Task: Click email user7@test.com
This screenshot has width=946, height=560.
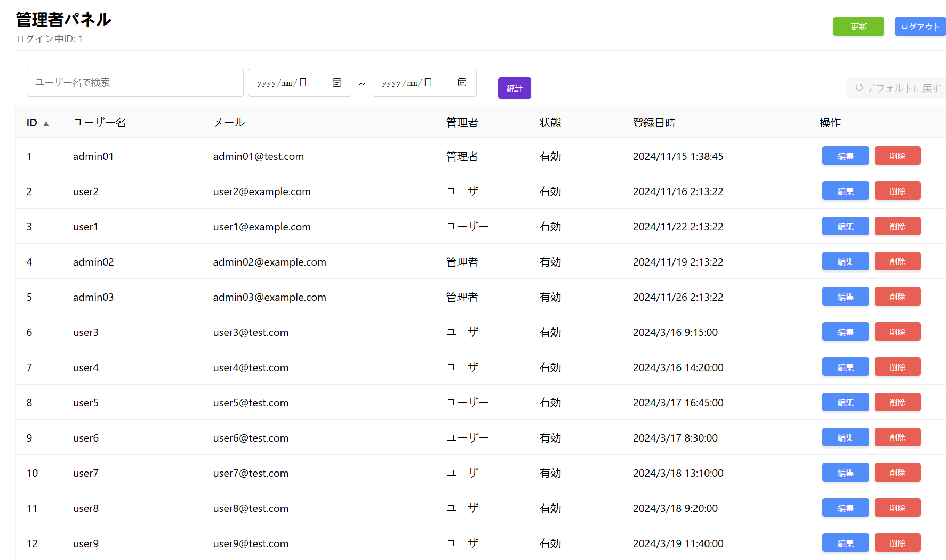Action: click(251, 473)
